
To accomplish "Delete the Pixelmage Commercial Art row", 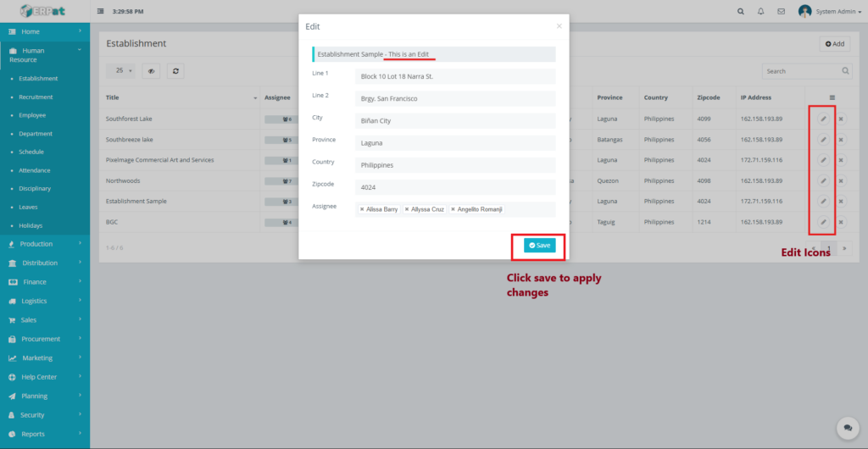I will click(840, 160).
